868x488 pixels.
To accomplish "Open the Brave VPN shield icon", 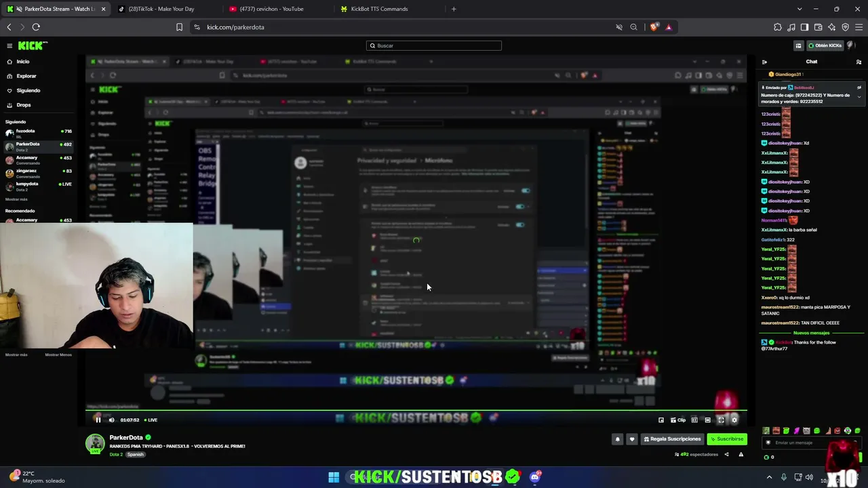I will pos(845,27).
